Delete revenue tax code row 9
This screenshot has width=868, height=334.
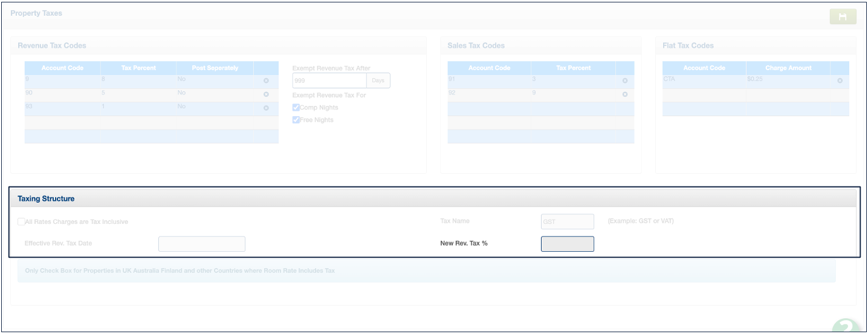266,81
